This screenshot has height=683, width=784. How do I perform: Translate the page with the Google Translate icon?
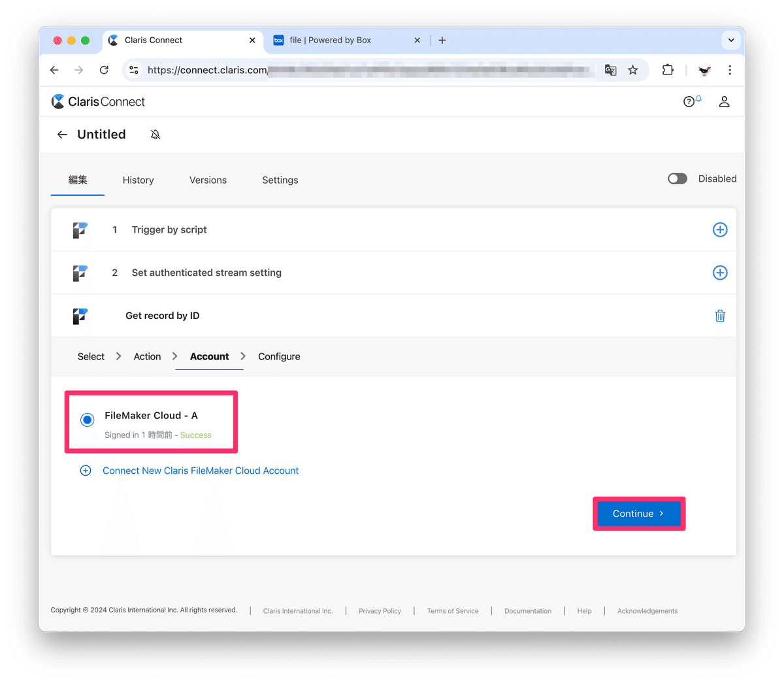click(x=610, y=70)
